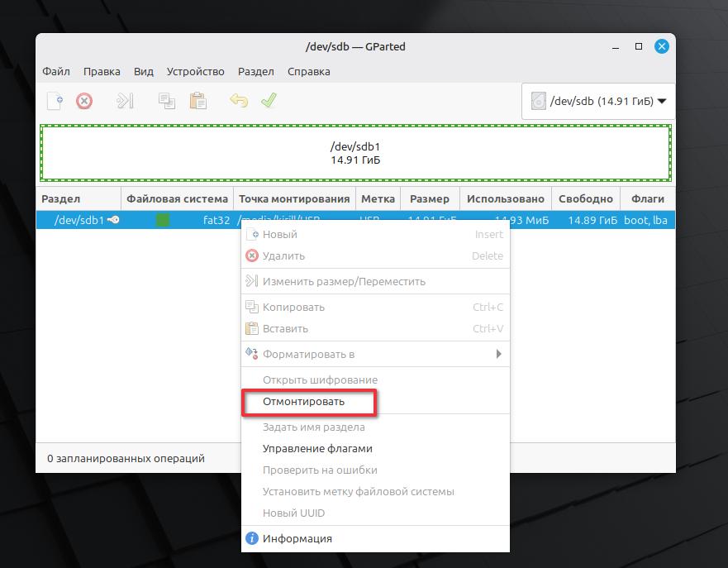Click the /dev/sdb1 partition name cell
Image resolution: width=728 pixels, height=568 pixels.
coord(79,220)
